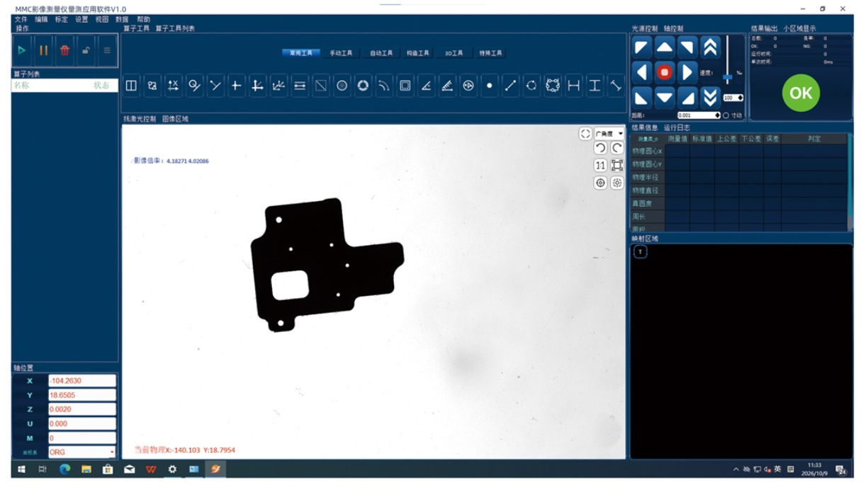Select the dashed rectangle diagonal tool icon
Viewport: 868px width, 487px height.
321,86
